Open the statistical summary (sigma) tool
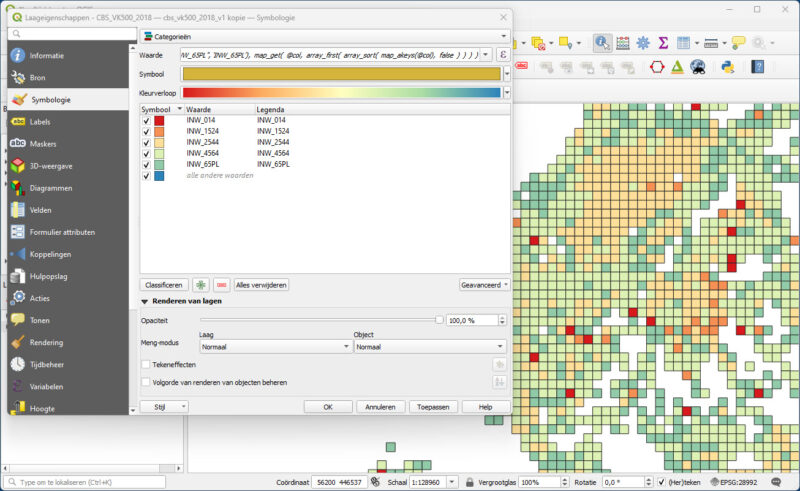Viewport: 800px width, 491px height. [x=663, y=43]
